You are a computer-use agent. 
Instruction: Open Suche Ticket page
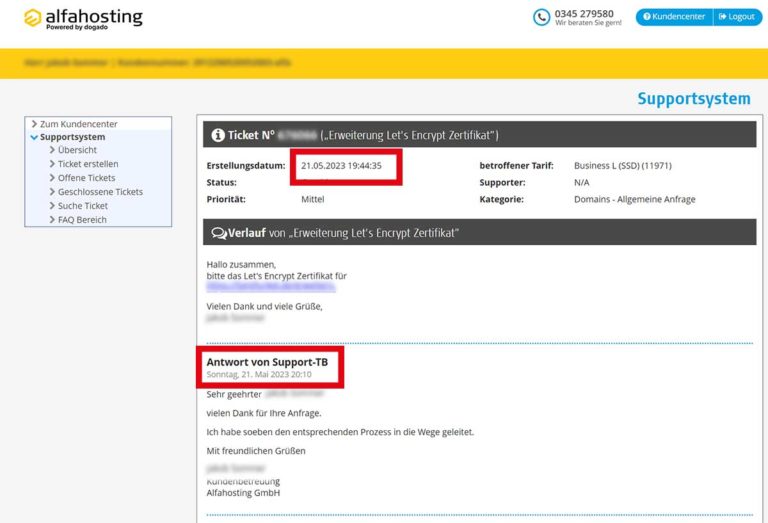[82, 206]
